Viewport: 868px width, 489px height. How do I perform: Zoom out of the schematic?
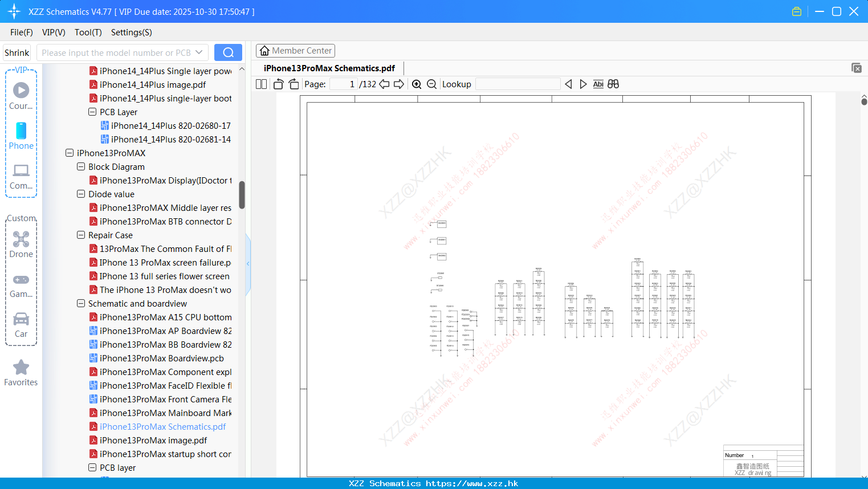coord(431,84)
